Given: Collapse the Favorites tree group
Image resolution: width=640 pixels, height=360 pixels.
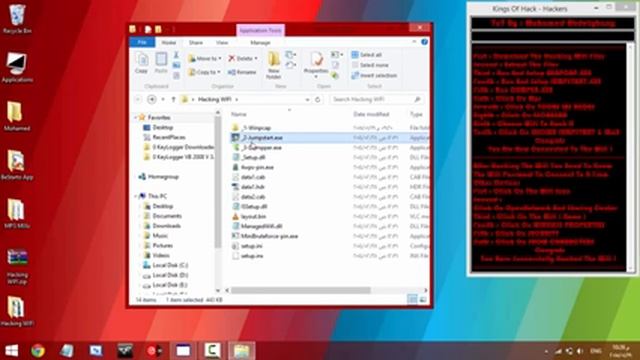Looking at the screenshot, I should pyautogui.click(x=136, y=117).
